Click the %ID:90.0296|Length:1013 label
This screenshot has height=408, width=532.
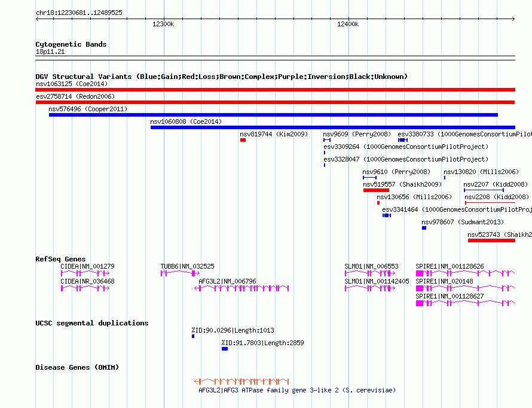(233, 330)
